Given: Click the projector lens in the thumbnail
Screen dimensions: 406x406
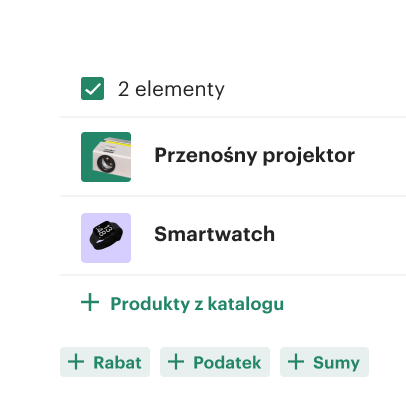Looking at the screenshot, I should 106,163.
